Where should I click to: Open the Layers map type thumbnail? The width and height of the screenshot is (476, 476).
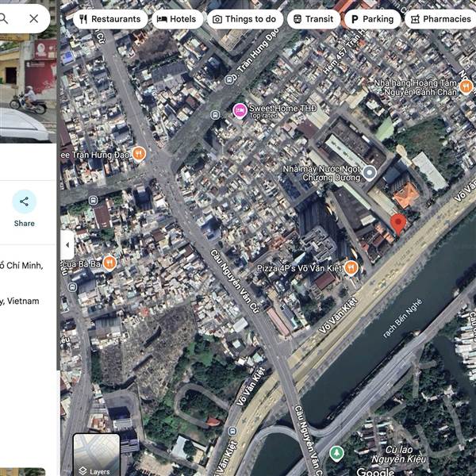click(96, 455)
